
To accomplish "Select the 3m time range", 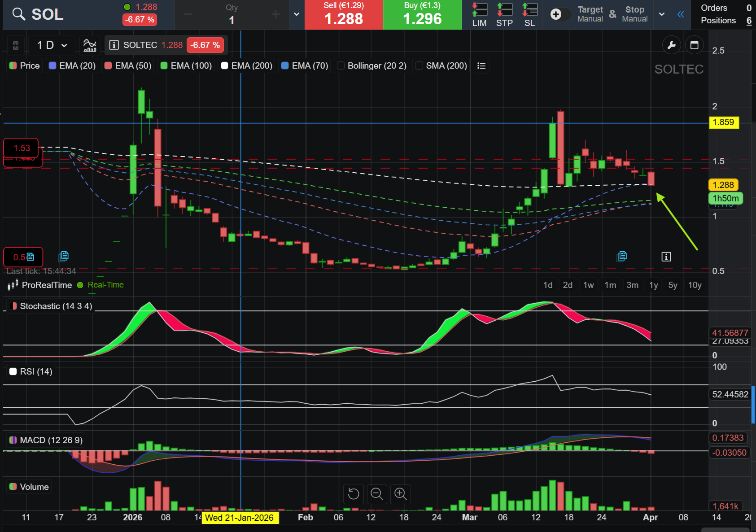I will [632, 285].
